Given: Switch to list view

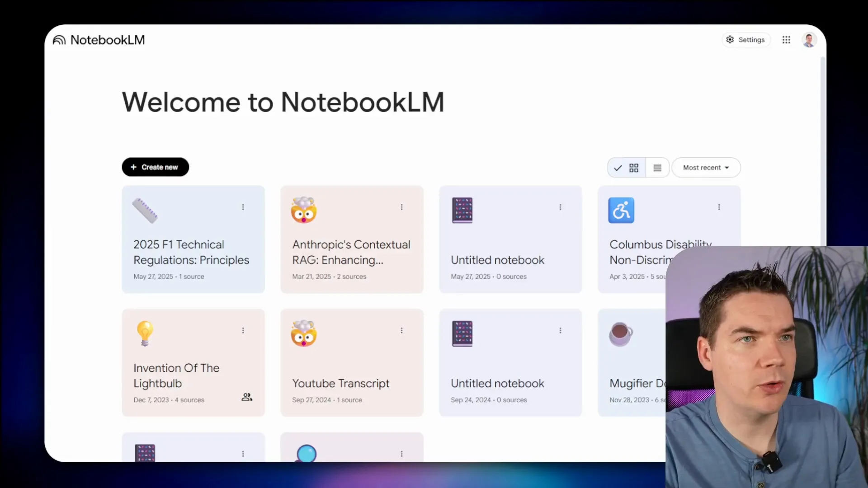Looking at the screenshot, I should (657, 168).
